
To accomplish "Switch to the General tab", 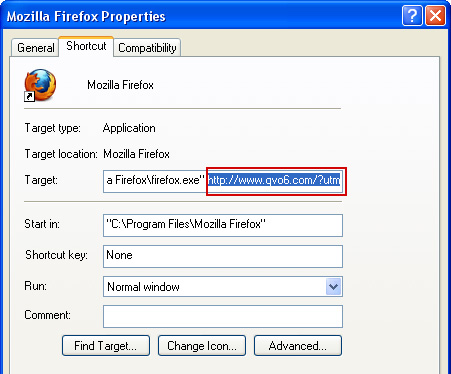I will [35, 48].
